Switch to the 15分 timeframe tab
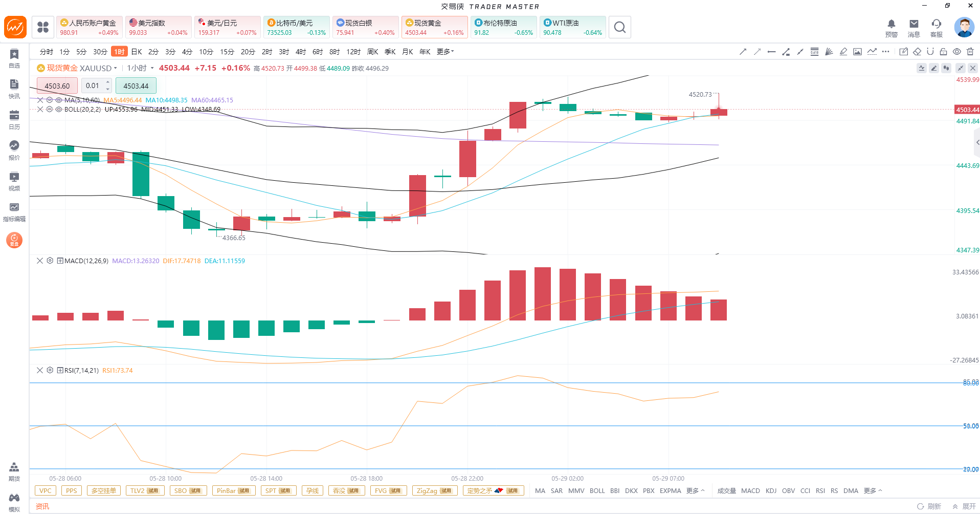 tap(227, 52)
